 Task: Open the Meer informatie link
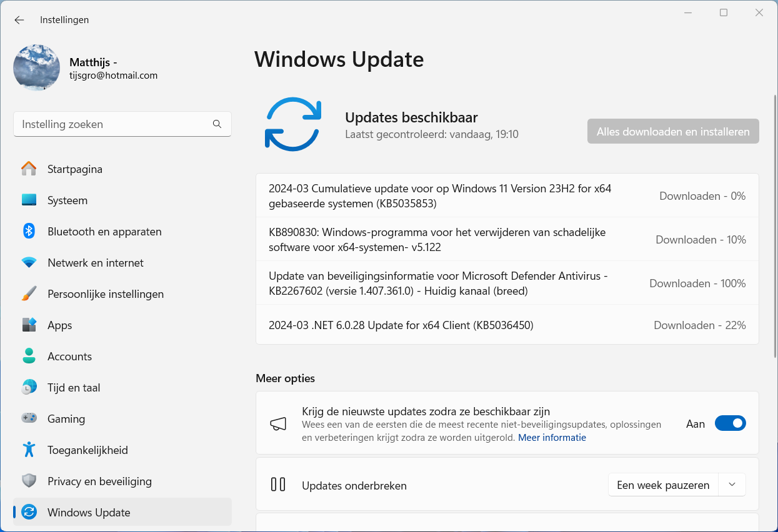(552, 438)
